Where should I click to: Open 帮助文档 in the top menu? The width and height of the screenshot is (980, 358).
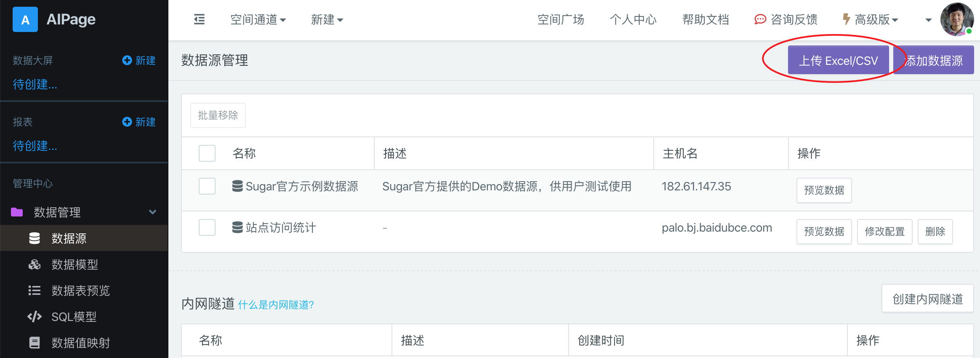[706, 19]
